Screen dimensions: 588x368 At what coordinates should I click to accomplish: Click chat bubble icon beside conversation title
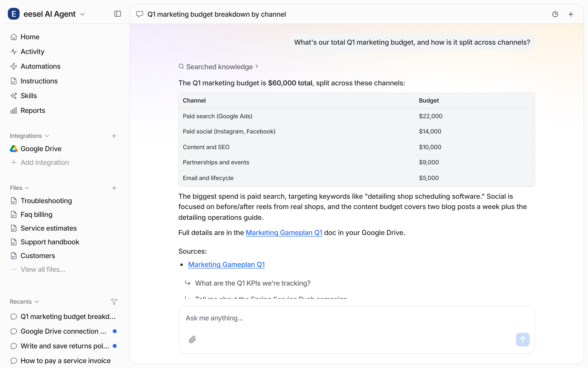coord(140,14)
